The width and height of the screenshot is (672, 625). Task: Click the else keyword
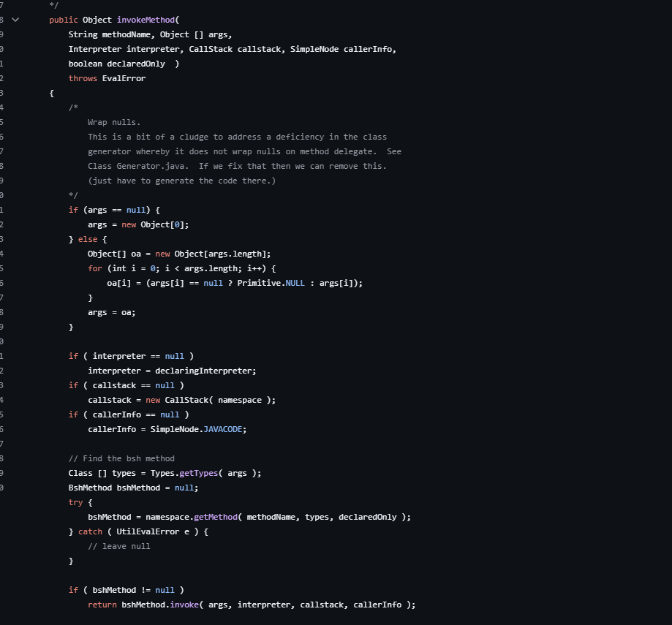coord(88,239)
